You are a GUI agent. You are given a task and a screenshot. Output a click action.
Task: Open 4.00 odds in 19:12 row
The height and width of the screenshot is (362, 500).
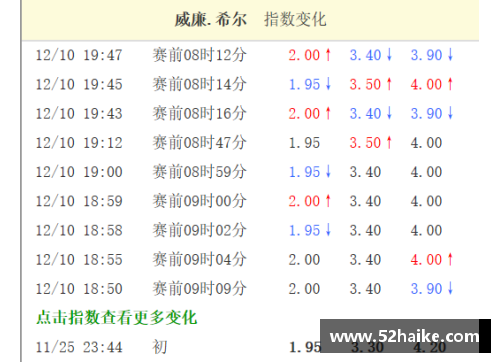point(426,143)
